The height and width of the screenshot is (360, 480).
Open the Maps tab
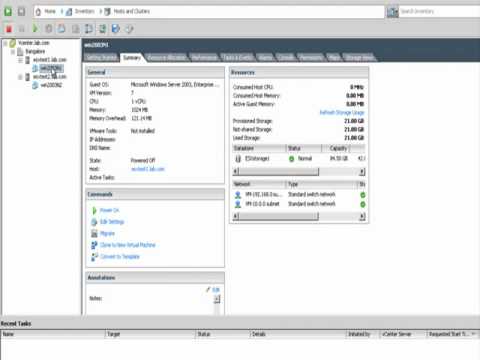point(333,58)
